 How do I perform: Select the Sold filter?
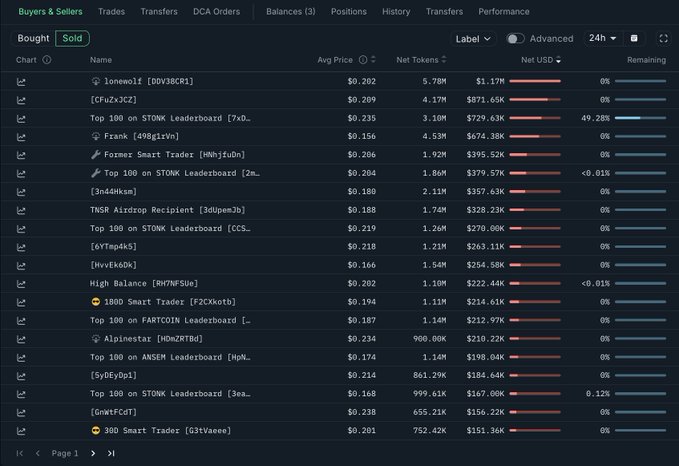coord(72,38)
